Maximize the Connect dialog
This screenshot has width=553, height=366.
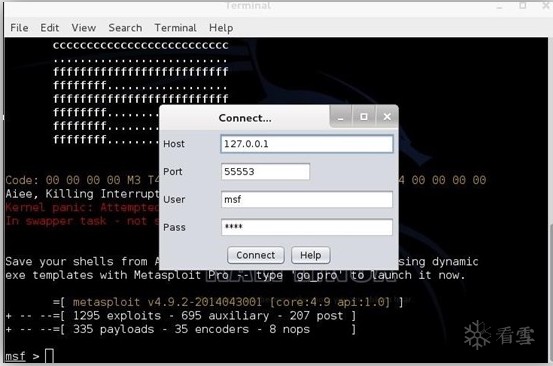tap(364, 117)
